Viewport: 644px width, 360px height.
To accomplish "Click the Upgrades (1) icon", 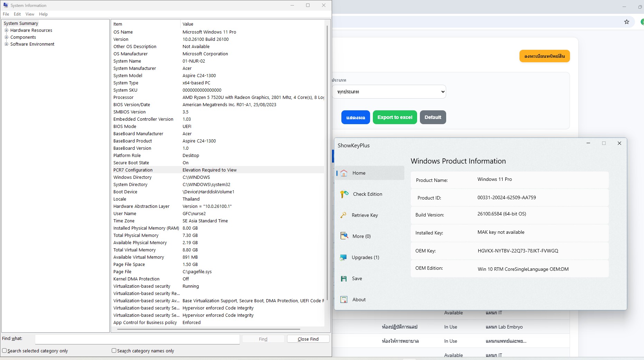I will (343, 257).
